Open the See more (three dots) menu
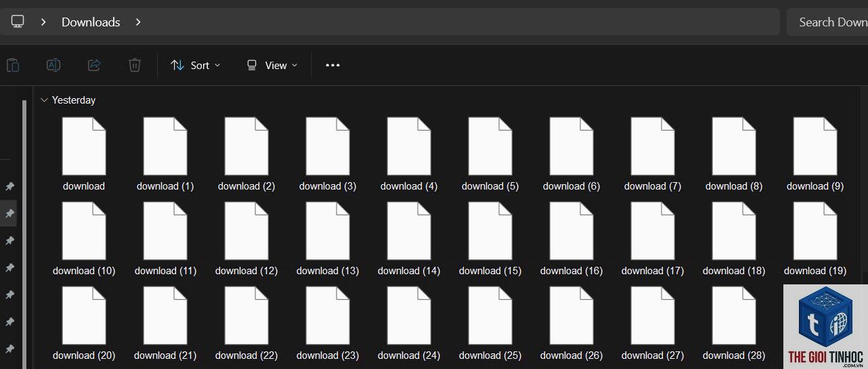 pyautogui.click(x=332, y=65)
